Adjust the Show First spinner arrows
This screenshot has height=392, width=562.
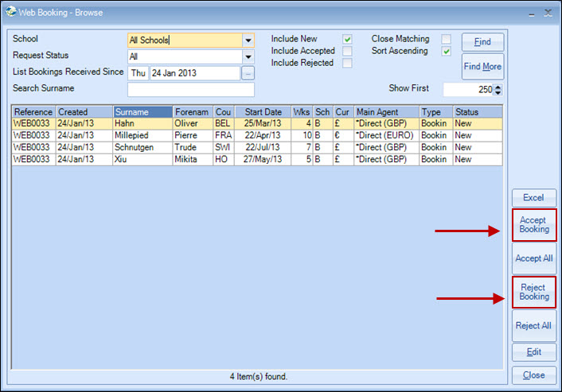coord(498,90)
